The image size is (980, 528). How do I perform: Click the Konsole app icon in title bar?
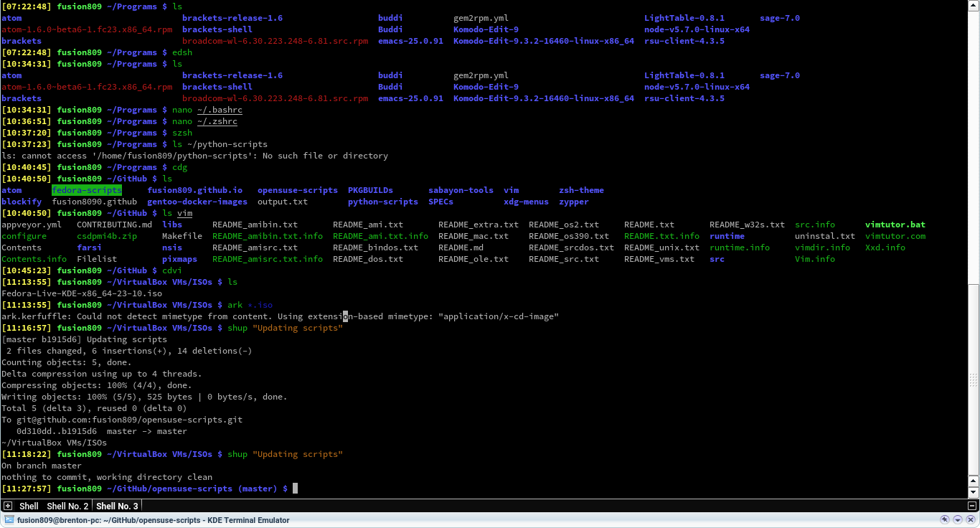9,520
